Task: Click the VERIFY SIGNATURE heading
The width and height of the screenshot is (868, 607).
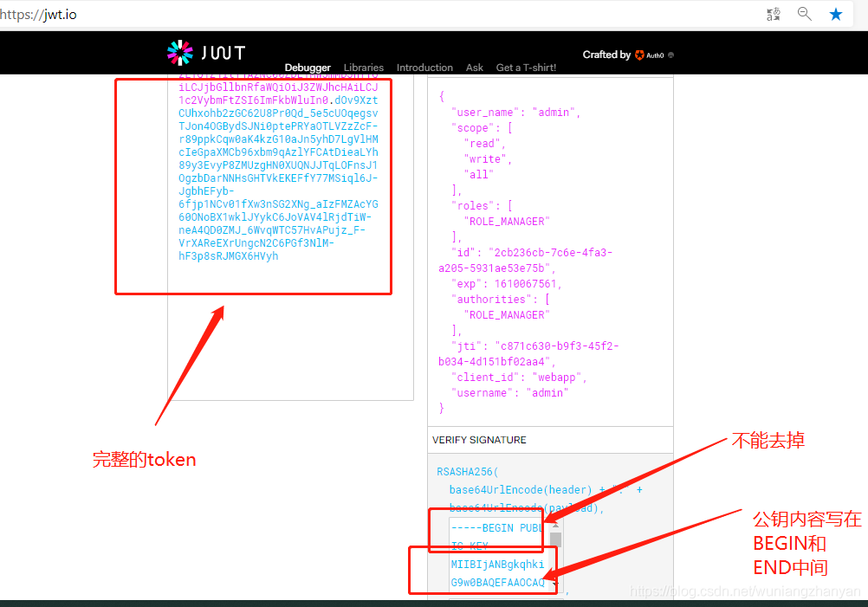Action: tap(479, 440)
